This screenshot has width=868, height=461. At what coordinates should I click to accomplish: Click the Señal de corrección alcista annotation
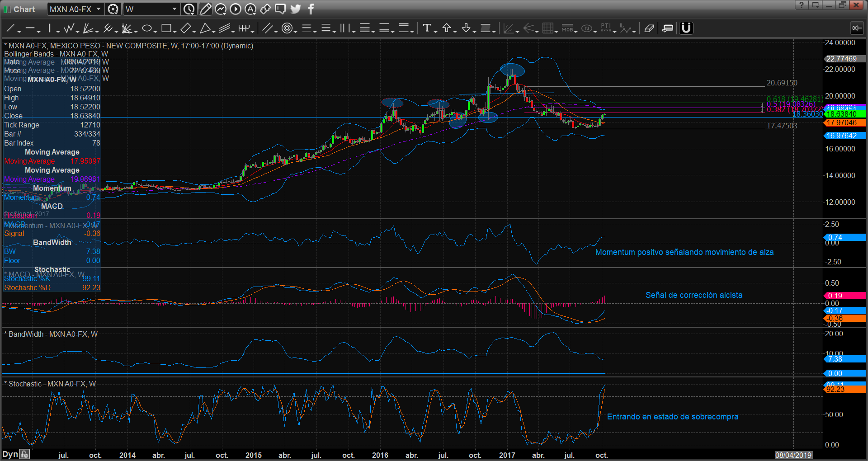[694, 295]
